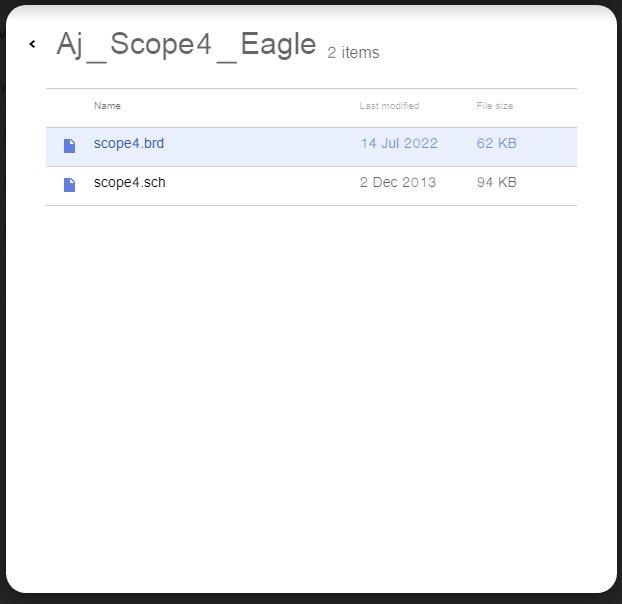Click blank space left of Name header
Image resolution: width=622 pixels, height=604 pixels.
[69, 106]
